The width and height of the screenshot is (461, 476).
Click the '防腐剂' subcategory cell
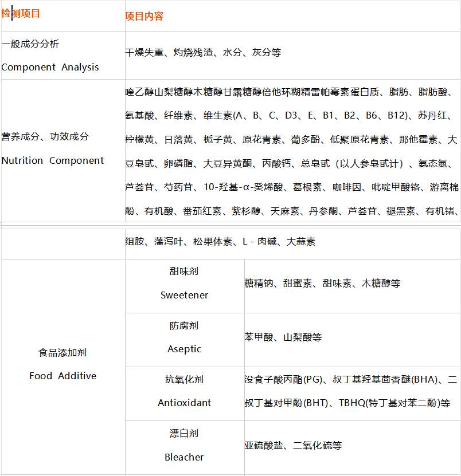pyautogui.click(x=184, y=326)
